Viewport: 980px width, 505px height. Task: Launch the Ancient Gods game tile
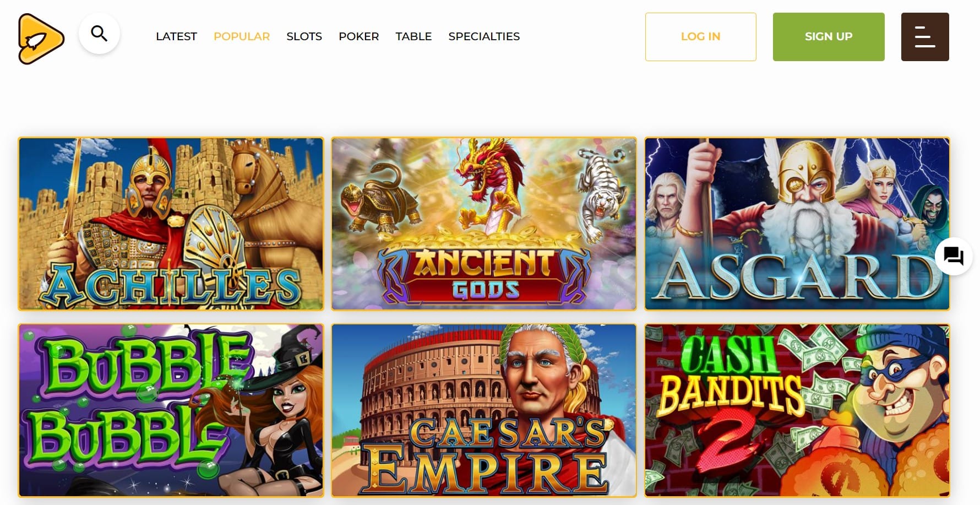point(484,224)
